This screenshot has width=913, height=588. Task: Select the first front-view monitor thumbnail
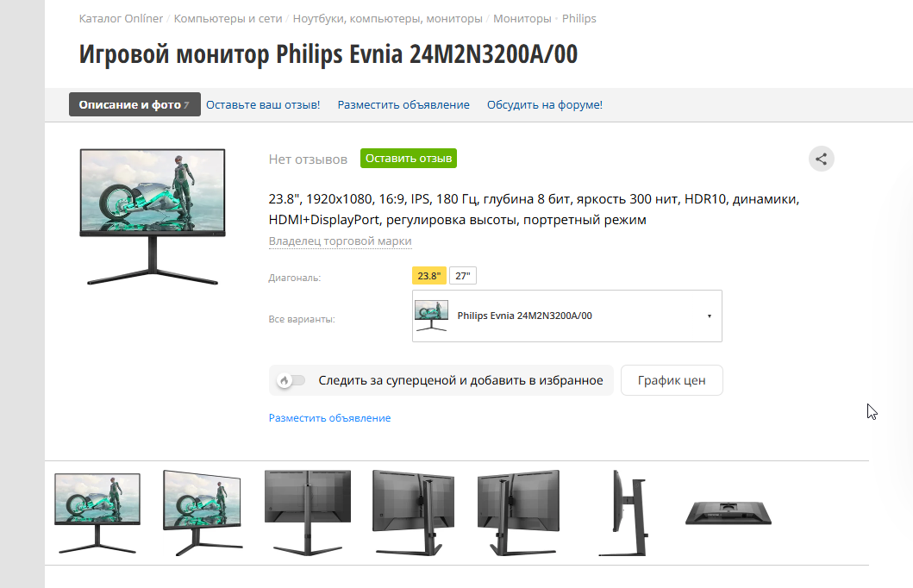(x=97, y=513)
